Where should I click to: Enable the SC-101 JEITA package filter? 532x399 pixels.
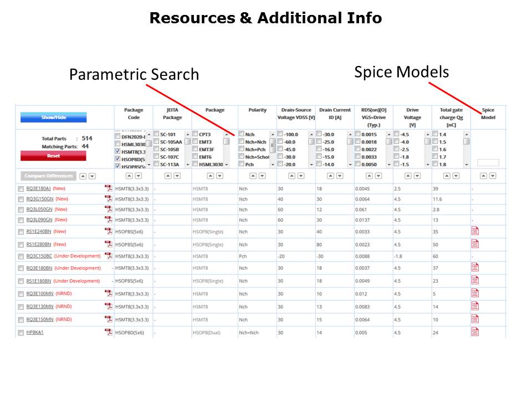click(x=157, y=135)
